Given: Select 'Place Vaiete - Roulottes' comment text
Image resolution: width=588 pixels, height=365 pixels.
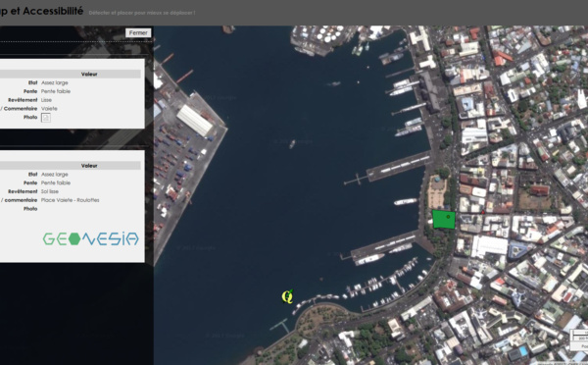Looking at the screenshot, I should point(71,200).
